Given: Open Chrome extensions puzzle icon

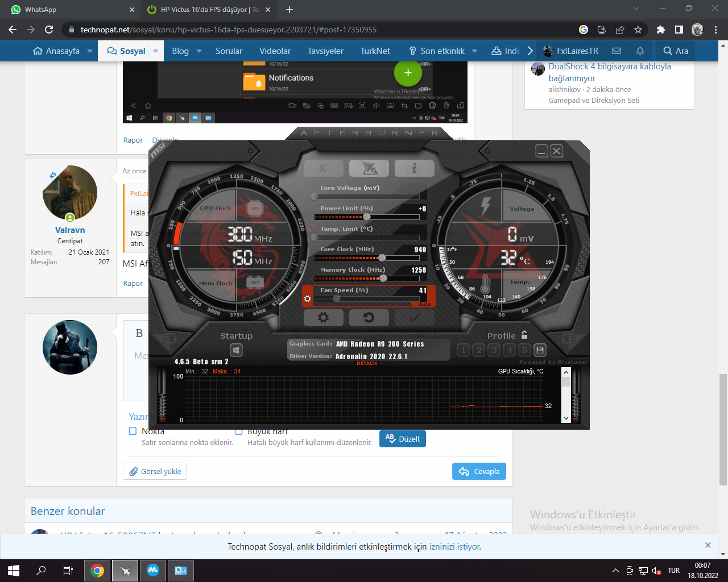Looking at the screenshot, I should pos(660,30).
